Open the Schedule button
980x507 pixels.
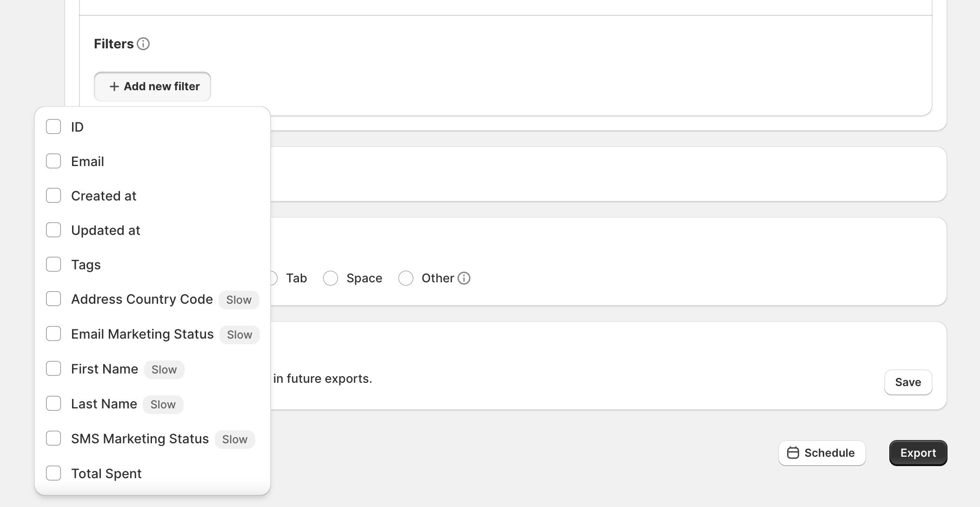point(822,453)
